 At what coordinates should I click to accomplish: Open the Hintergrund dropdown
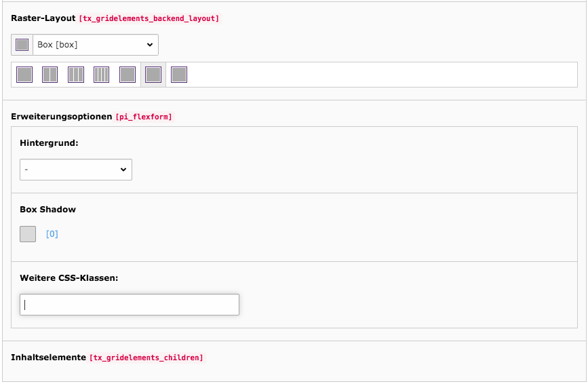coord(76,170)
